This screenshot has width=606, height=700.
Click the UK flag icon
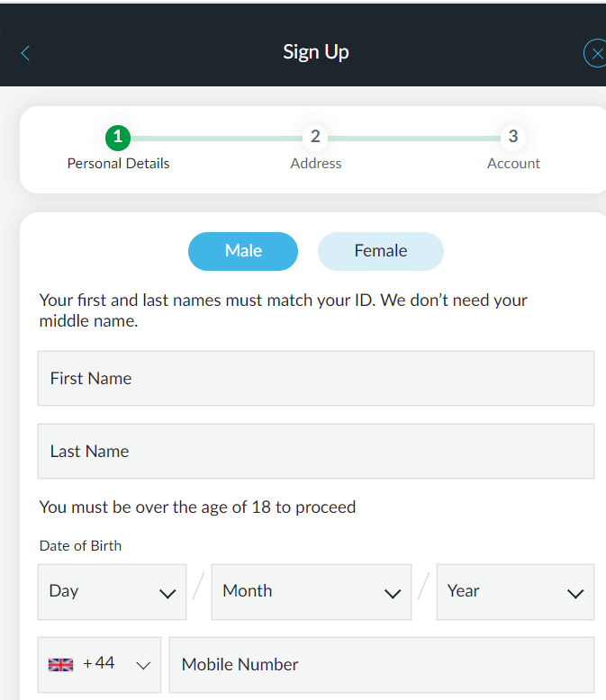tap(60, 665)
